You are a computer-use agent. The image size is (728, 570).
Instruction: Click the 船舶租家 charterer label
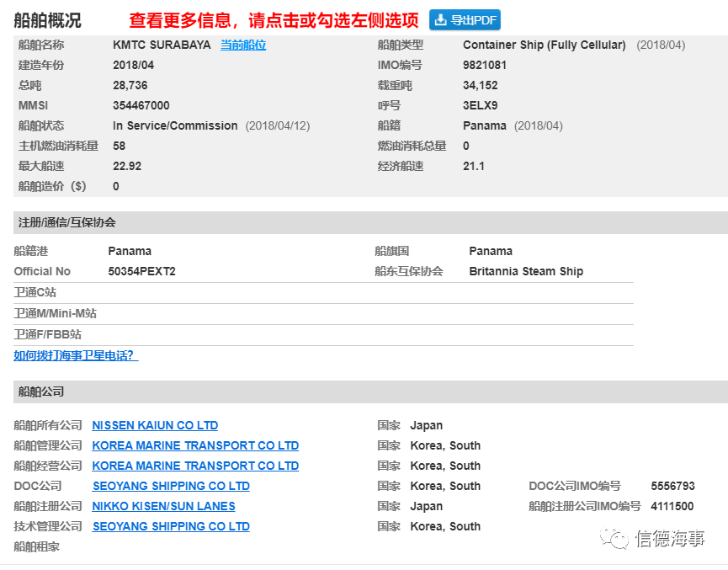tap(37, 546)
